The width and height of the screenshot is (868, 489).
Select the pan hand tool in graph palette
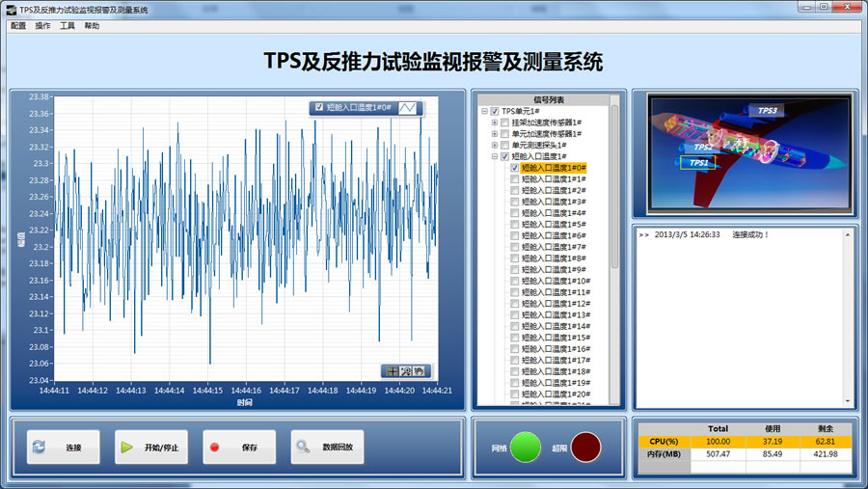[420, 370]
